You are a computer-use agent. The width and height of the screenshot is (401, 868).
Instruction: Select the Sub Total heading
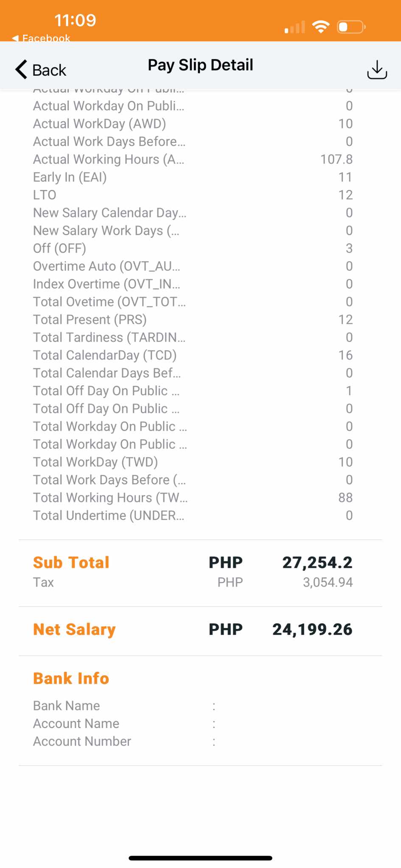tap(71, 562)
